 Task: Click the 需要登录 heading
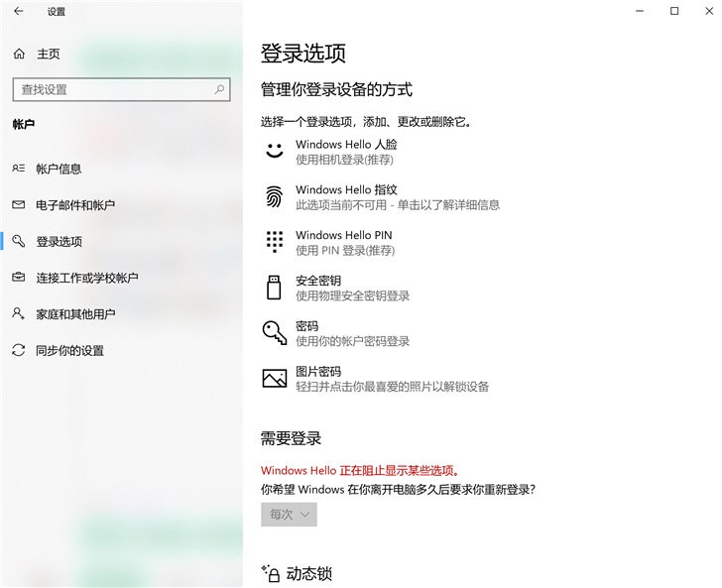pos(291,438)
